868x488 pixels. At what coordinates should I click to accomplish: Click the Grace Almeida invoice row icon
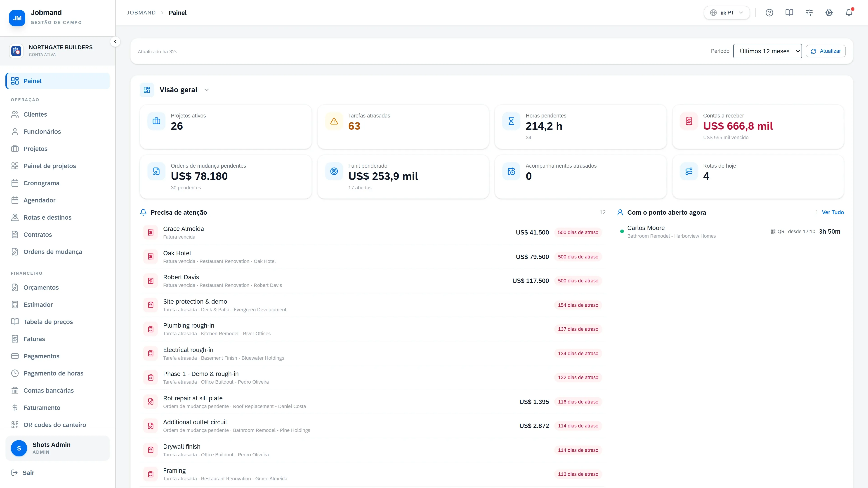point(151,232)
